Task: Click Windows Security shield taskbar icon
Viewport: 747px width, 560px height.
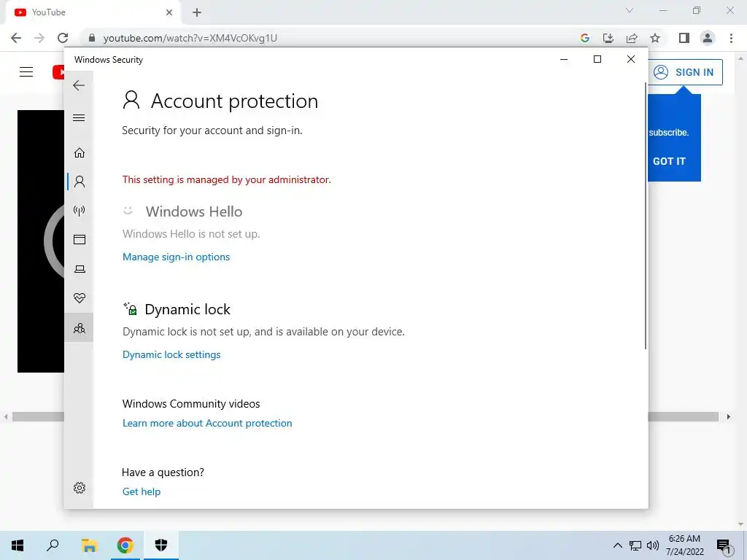Action: click(161, 545)
